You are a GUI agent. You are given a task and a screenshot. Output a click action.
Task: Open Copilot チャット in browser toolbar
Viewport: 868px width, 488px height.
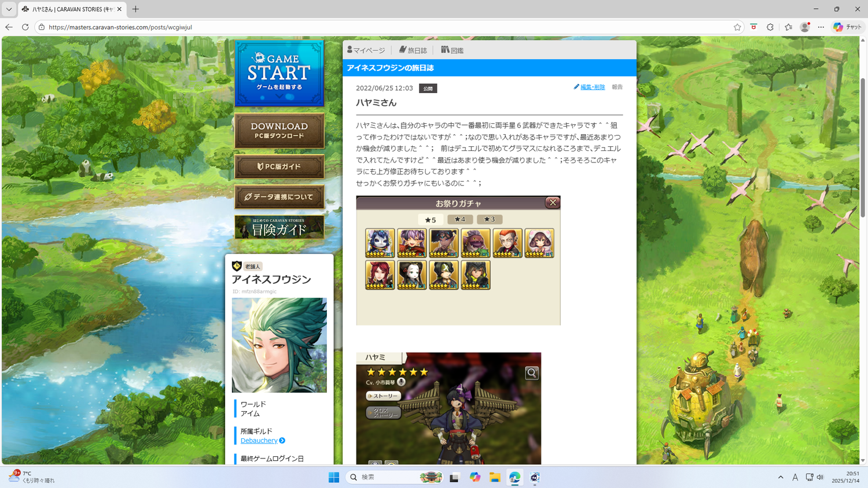coord(847,27)
